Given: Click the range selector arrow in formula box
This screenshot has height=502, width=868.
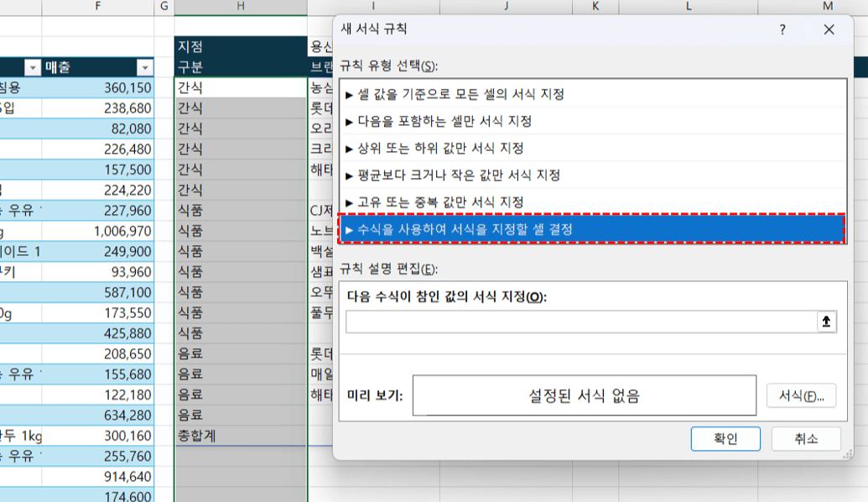Looking at the screenshot, I should click(827, 322).
